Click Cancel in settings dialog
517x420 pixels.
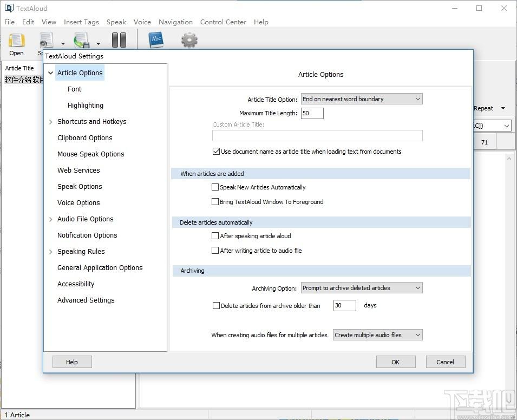[446, 362]
